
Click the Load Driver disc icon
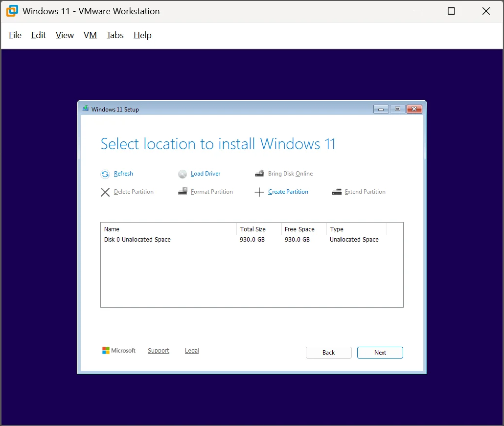pos(182,174)
